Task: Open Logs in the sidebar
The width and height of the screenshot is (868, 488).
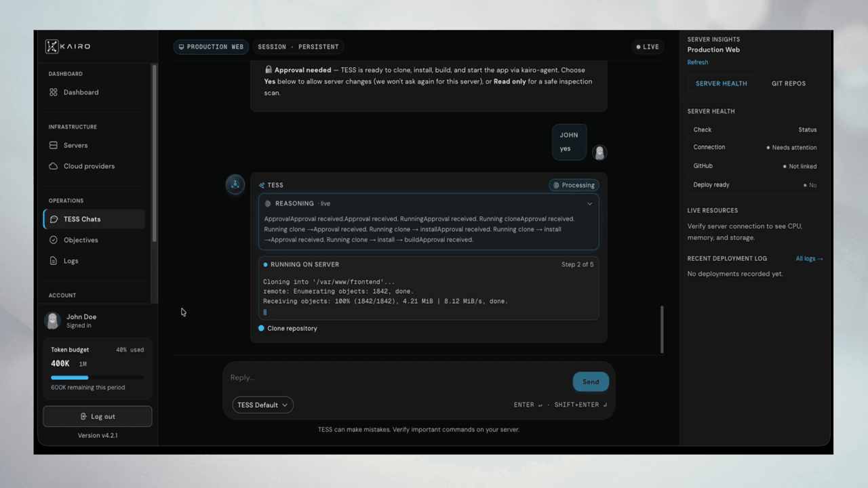Action: (95, 261)
